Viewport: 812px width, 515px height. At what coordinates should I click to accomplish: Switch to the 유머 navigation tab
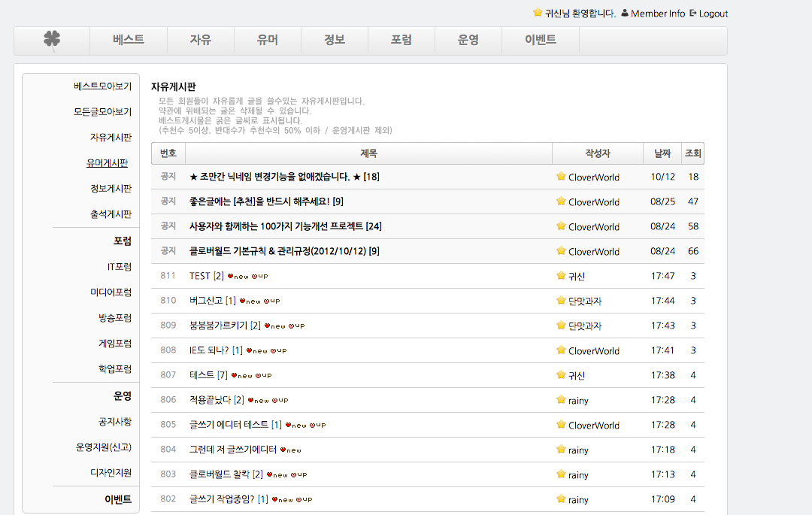coord(267,41)
